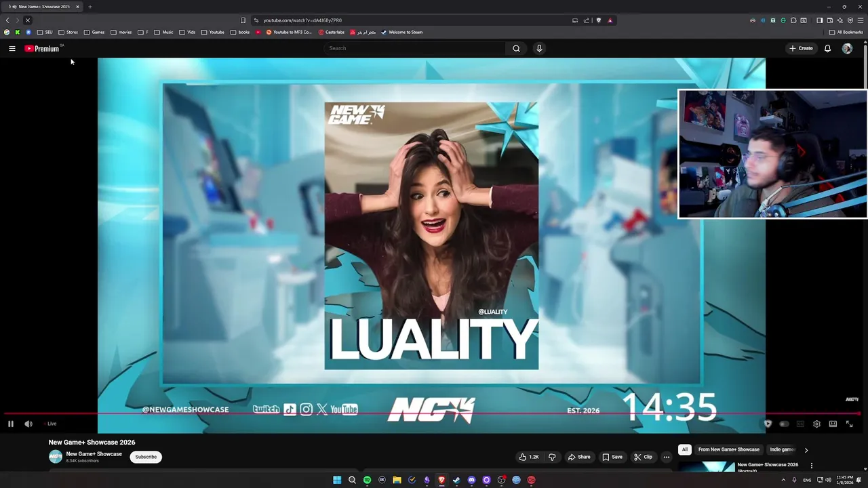The width and height of the screenshot is (868, 488).
Task: Open the Games bookmarks folder
Action: [94, 32]
